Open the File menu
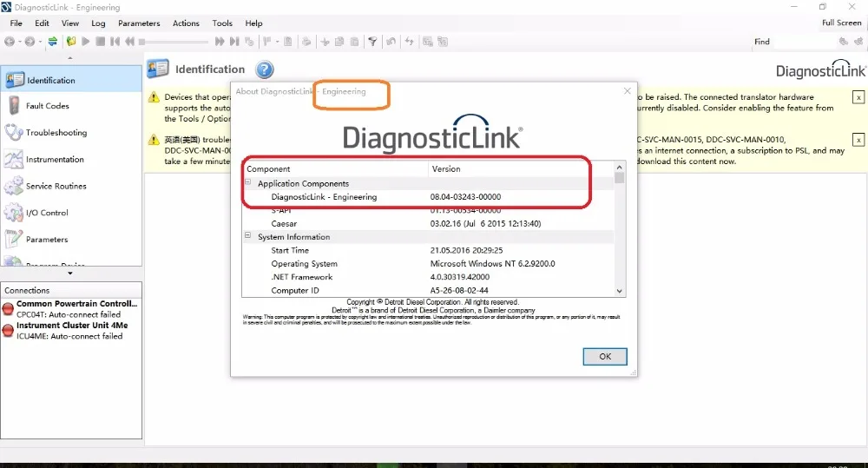The width and height of the screenshot is (868, 468). 16,23
